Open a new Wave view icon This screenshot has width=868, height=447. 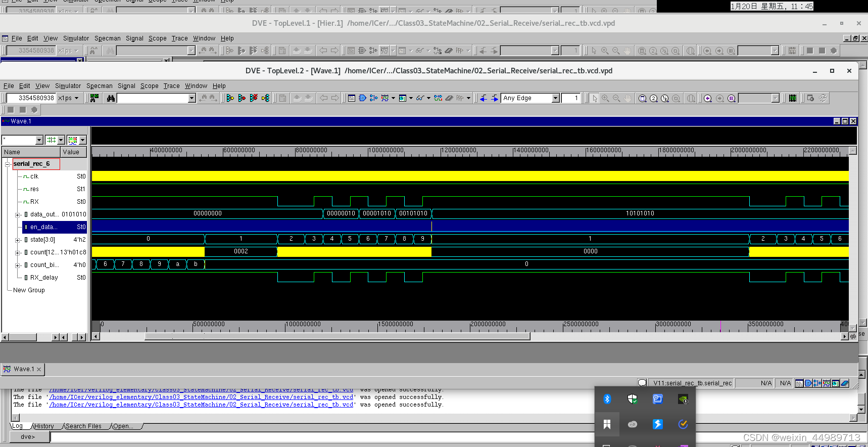point(385,98)
